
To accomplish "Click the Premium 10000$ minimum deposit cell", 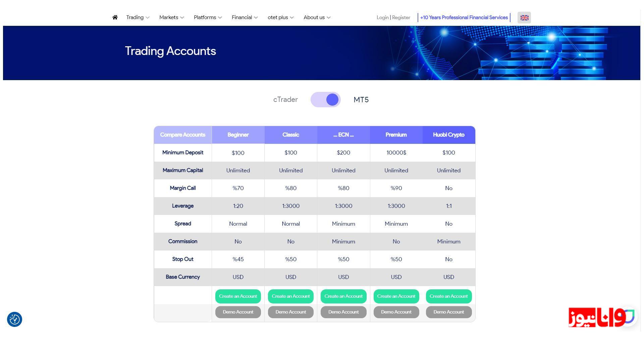I will point(396,153).
